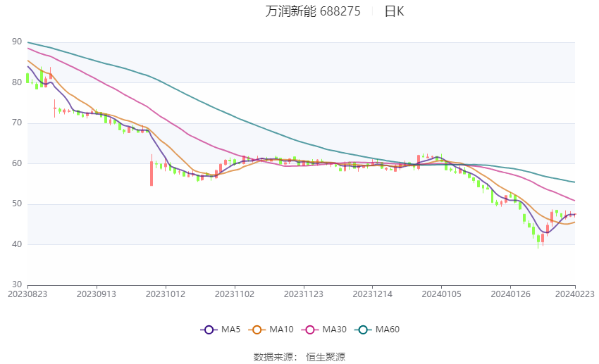The width and height of the screenshot is (599, 364).
Task: Click the x-axis date label 20231012
Action: [x=166, y=294]
